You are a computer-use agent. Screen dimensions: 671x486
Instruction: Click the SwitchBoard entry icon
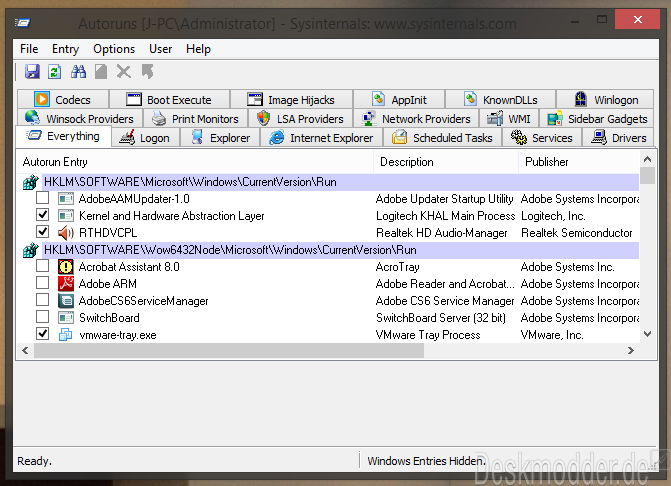point(65,318)
